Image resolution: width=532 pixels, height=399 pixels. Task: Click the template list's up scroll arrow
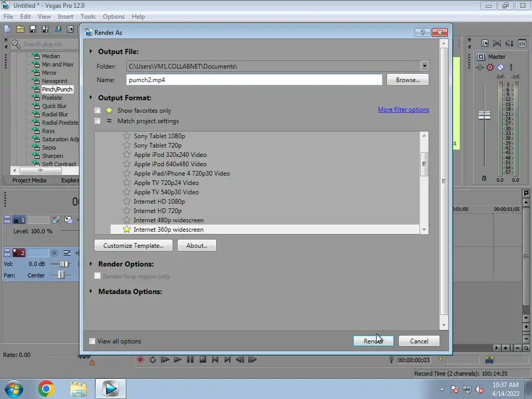click(424, 136)
